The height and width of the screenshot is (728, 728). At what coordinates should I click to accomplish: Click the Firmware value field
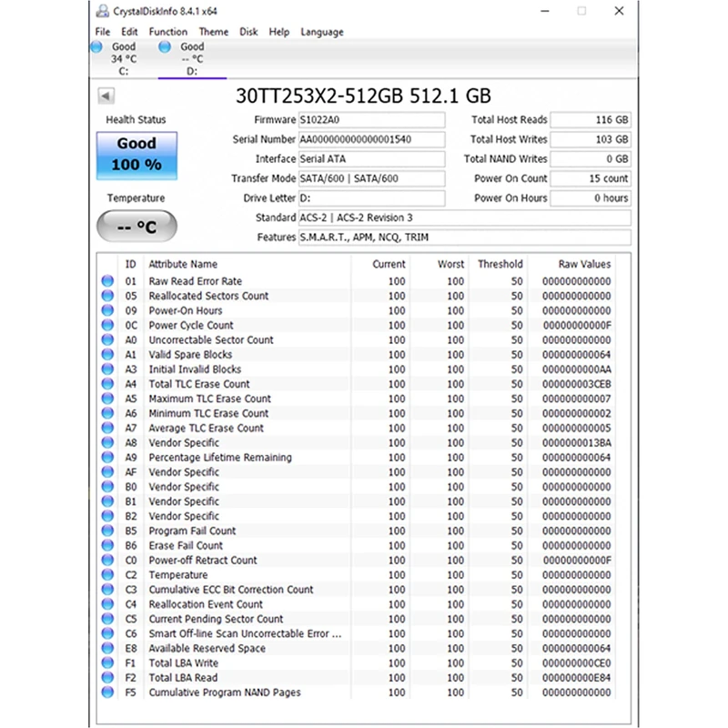pyautogui.click(x=371, y=120)
